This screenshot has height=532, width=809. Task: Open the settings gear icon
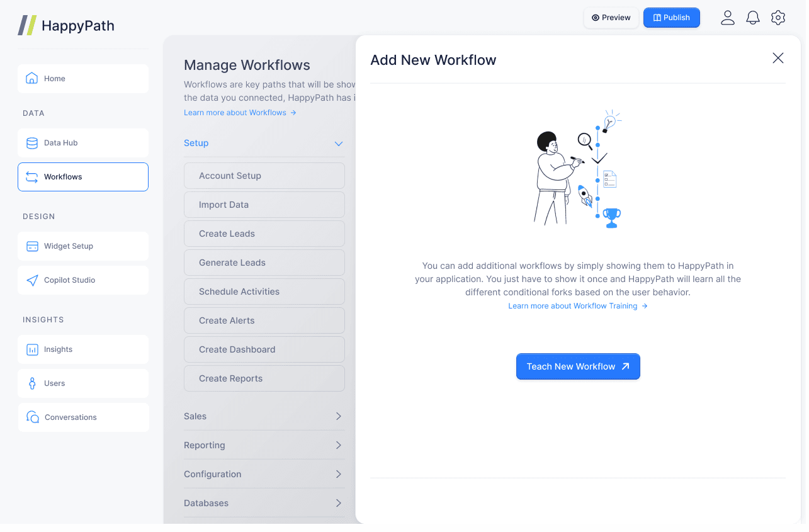pos(778,18)
